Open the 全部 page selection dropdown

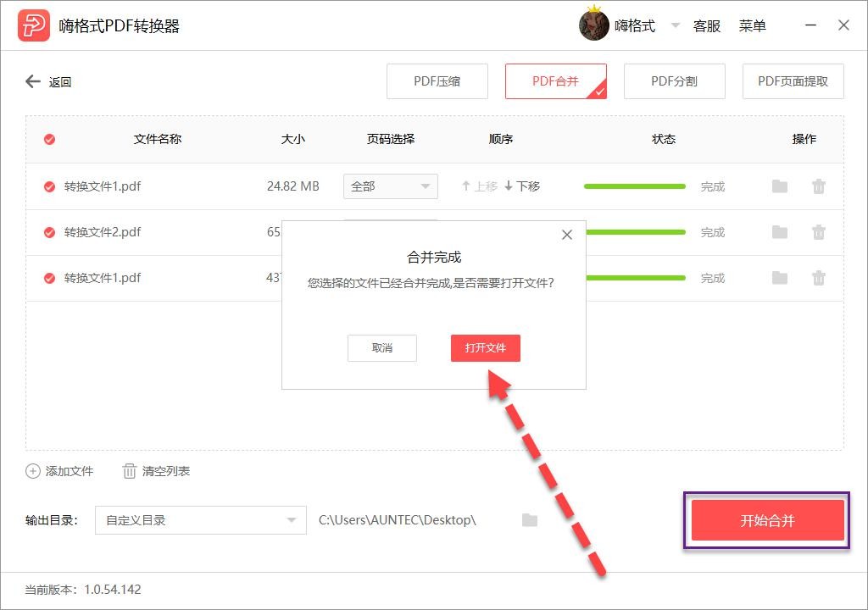[391, 186]
